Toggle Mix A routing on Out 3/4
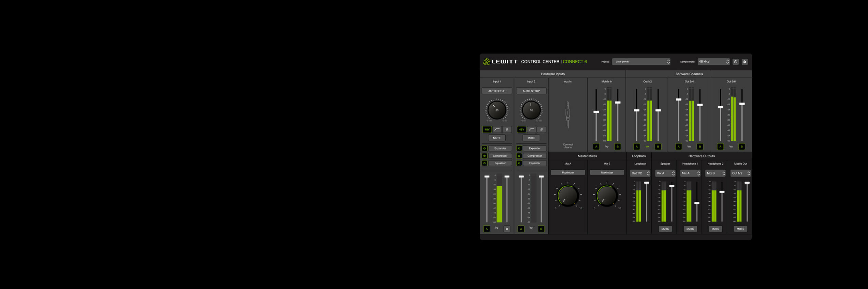Screen dimensions: 868x289 coord(678,147)
